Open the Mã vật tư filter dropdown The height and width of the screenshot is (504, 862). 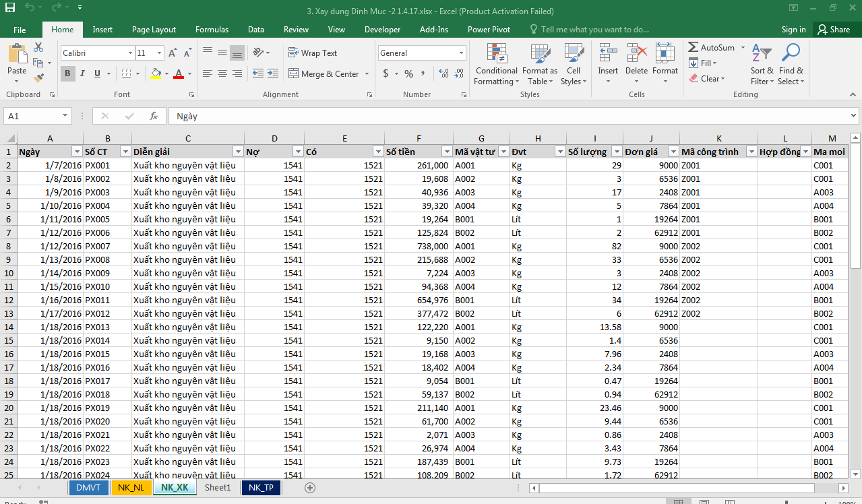coord(503,152)
